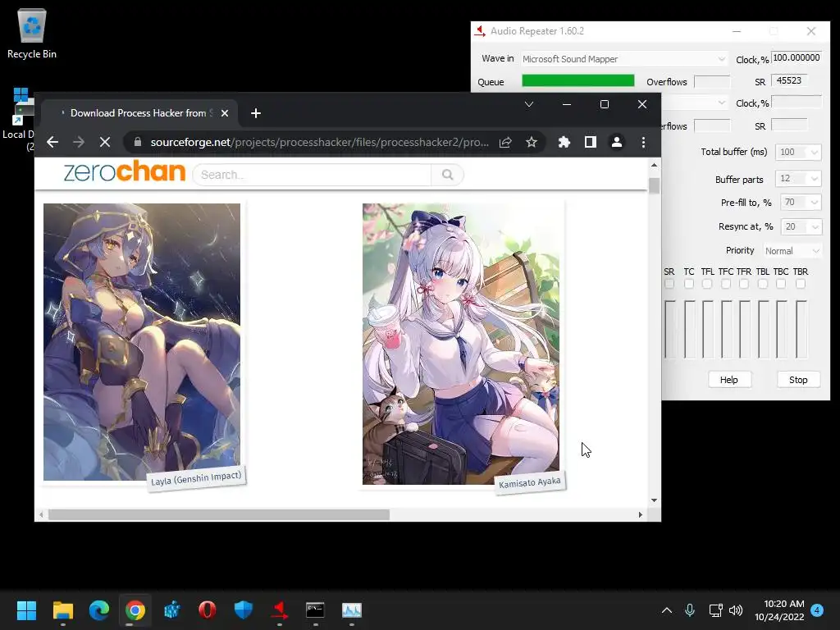This screenshot has height=630, width=840.
Task: Expand the Priority Normal dropdown
Action: pos(815,251)
